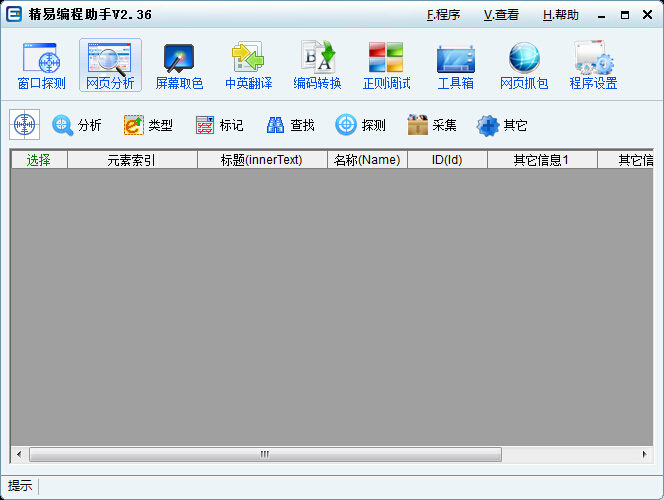Click the 标题(innerText) column header
664x500 pixels.
coord(262,160)
